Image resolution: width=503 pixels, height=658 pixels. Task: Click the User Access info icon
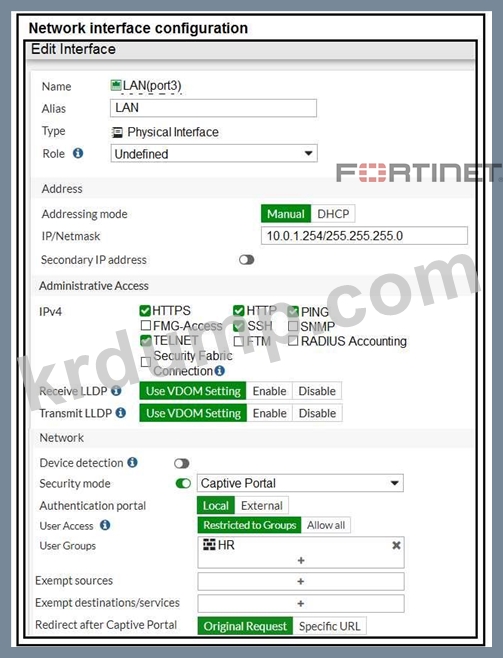105,525
